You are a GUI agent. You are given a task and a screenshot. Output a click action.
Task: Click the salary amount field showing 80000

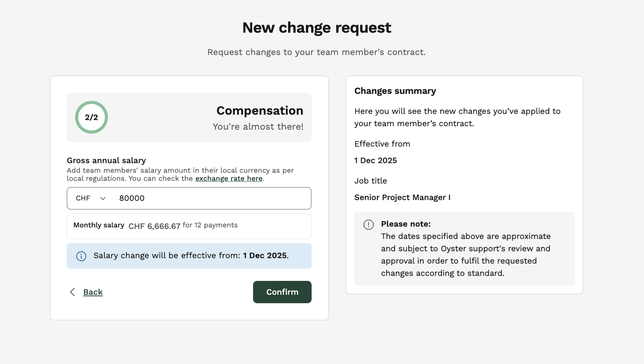212,198
